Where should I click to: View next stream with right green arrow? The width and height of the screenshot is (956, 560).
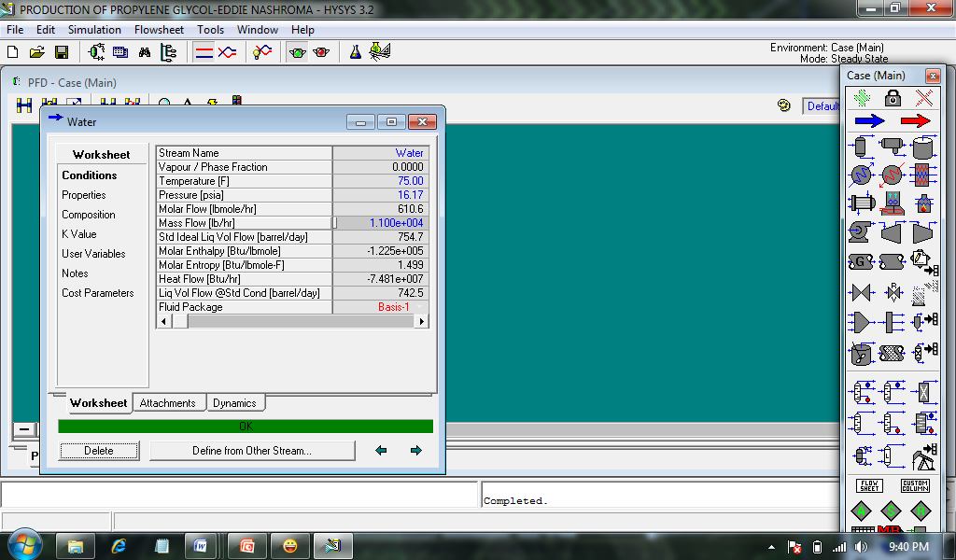tap(416, 450)
